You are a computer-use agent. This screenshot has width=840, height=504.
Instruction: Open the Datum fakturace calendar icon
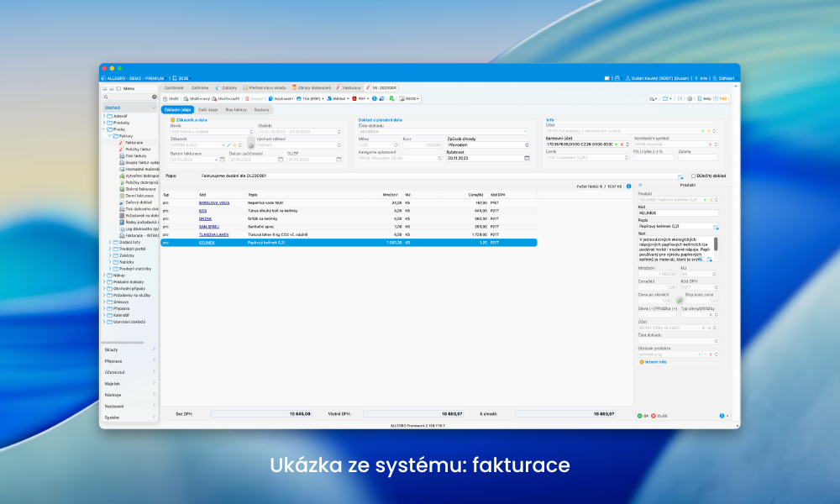(223, 160)
